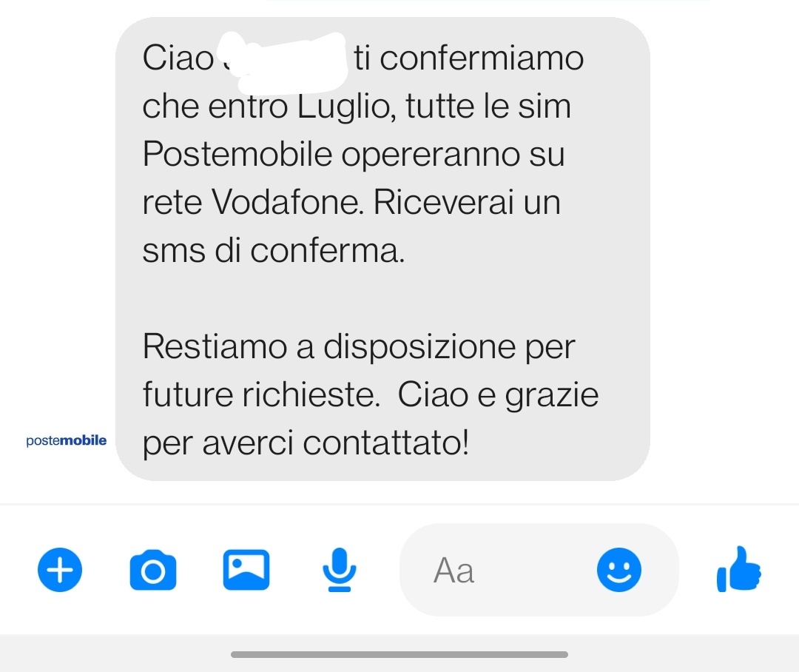Select the message starting with Ciao
799x672 pixels.
point(382,249)
